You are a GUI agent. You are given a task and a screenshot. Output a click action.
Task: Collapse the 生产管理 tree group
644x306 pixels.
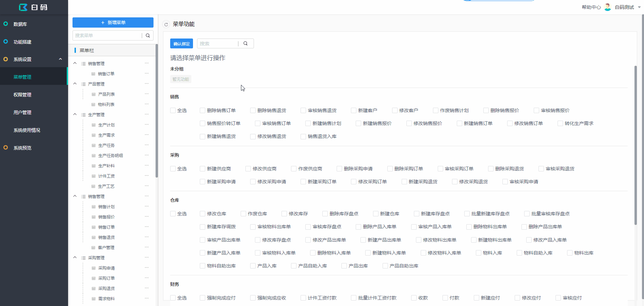[75, 114]
